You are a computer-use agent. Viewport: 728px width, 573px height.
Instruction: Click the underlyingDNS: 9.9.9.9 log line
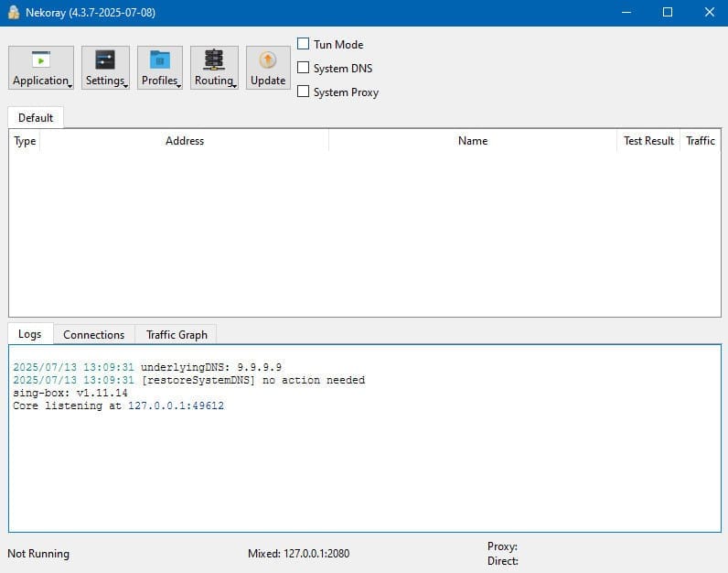click(147, 367)
